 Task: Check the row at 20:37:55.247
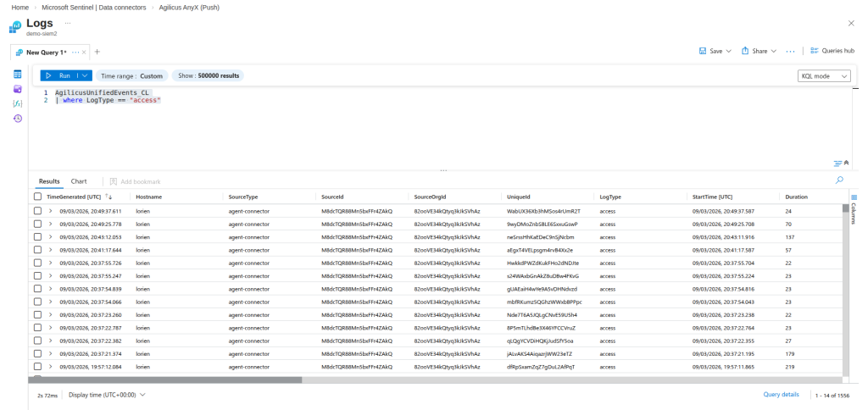37,275
